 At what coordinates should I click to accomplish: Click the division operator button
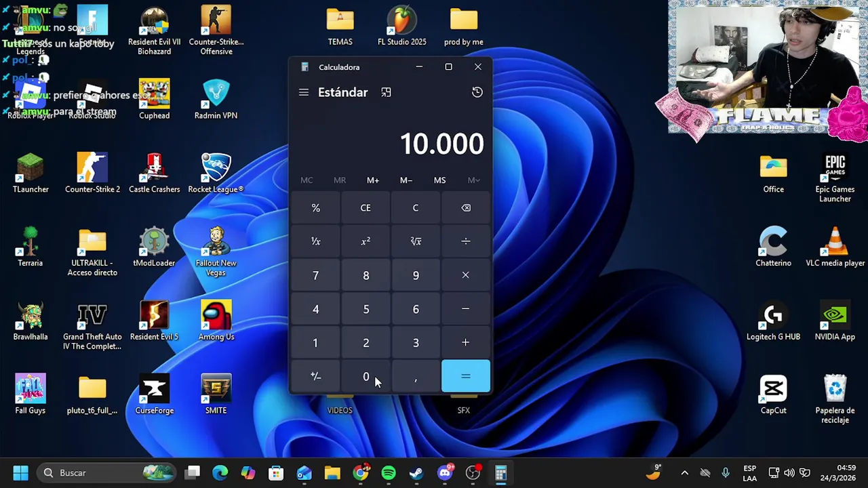(x=466, y=241)
